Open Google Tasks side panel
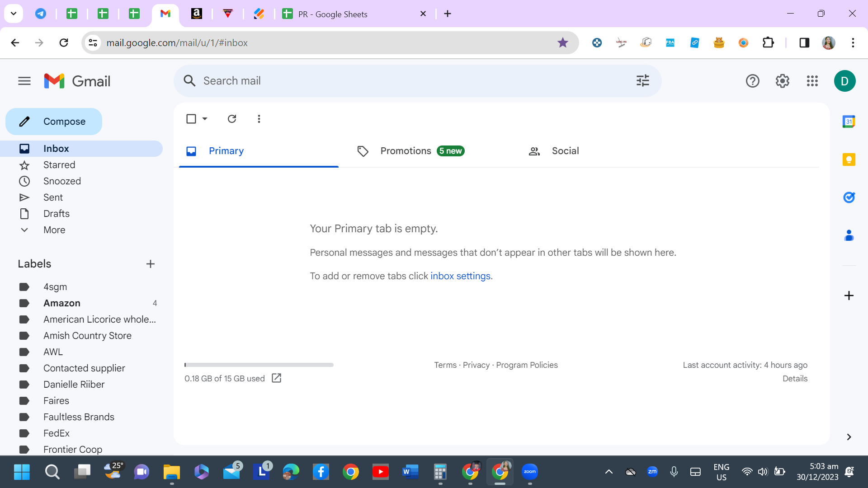Screen dimensions: 868x488 pyautogui.click(x=849, y=197)
